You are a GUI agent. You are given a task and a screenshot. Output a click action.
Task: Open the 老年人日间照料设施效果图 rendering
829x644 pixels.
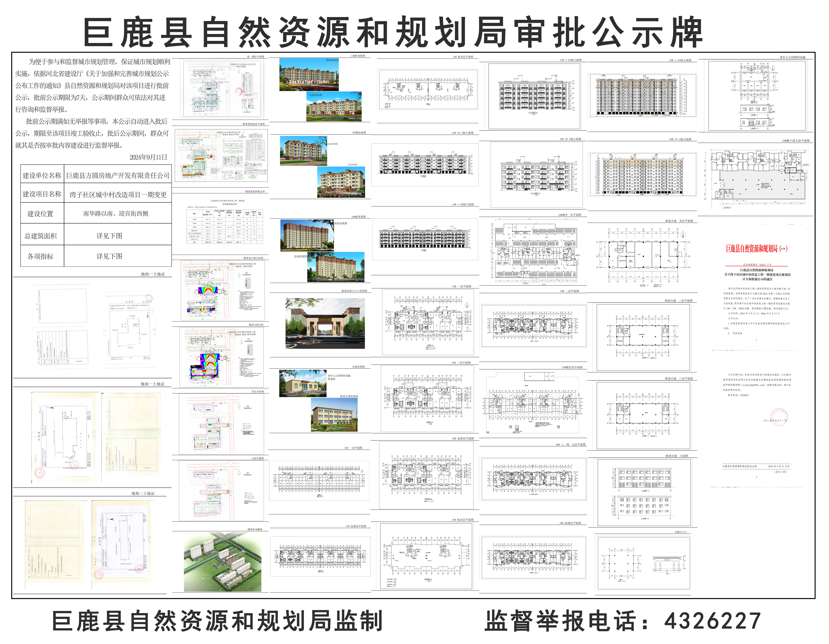(x=303, y=383)
